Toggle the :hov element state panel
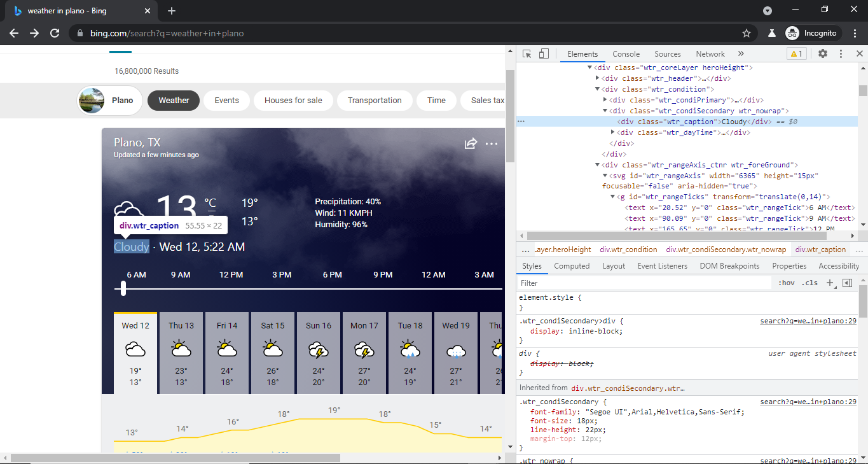This screenshot has height=464, width=868. point(787,283)
